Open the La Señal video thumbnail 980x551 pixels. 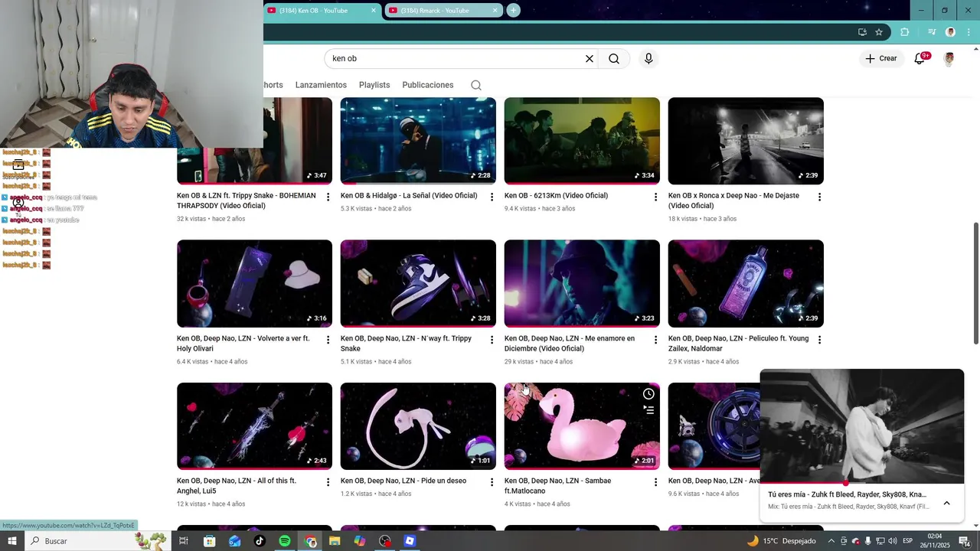(418, 141)
